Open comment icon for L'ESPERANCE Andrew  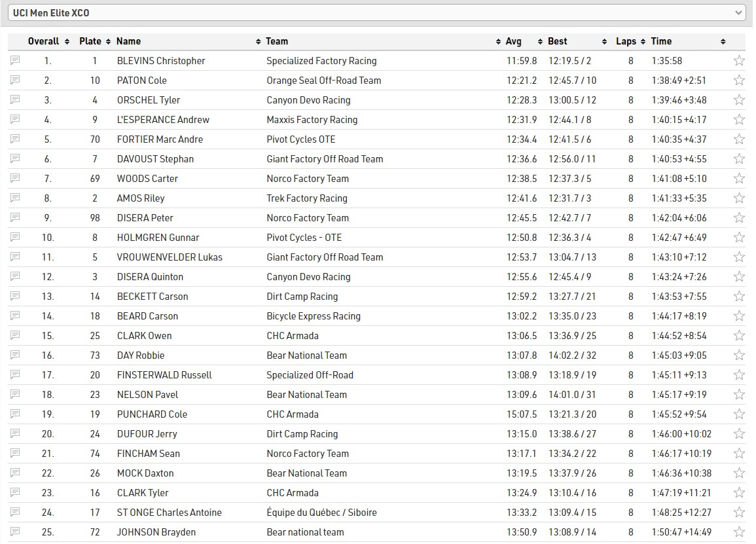[x=16, y=119]
